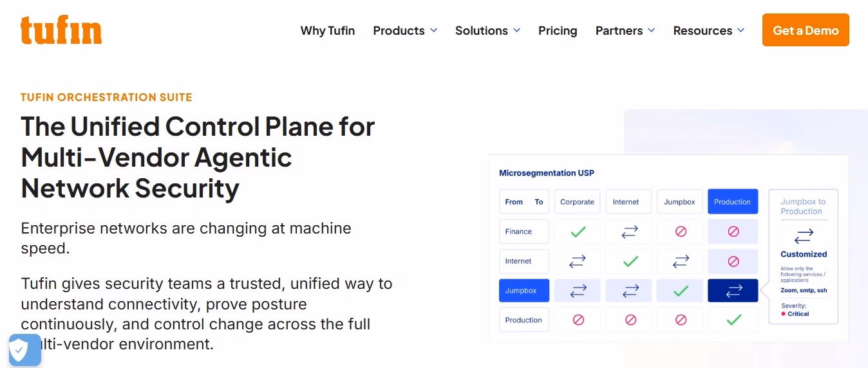The width and height of the screenshot is (868, 368).
Task: Select the highlighted Jumpbox row header
Action: coord(524,291)
